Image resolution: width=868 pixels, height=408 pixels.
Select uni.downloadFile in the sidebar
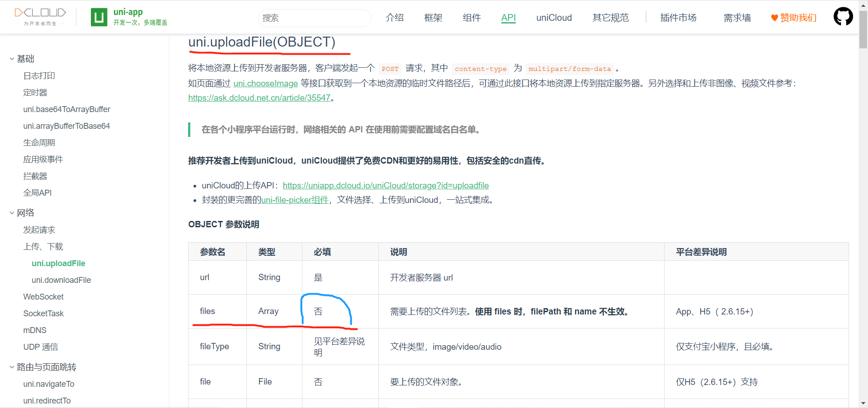click(x=61, y=280)
